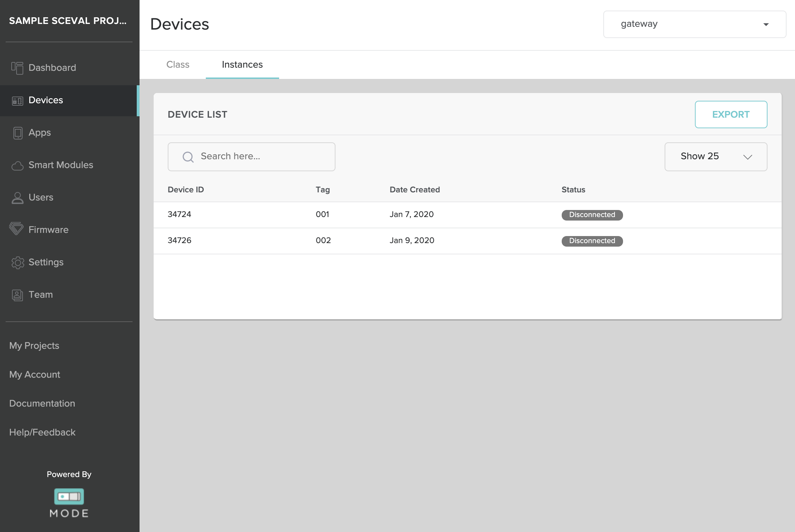The image size is (795, 532).
Task: Click Disconnected badge for device 34724
Action: click(592, 215)
